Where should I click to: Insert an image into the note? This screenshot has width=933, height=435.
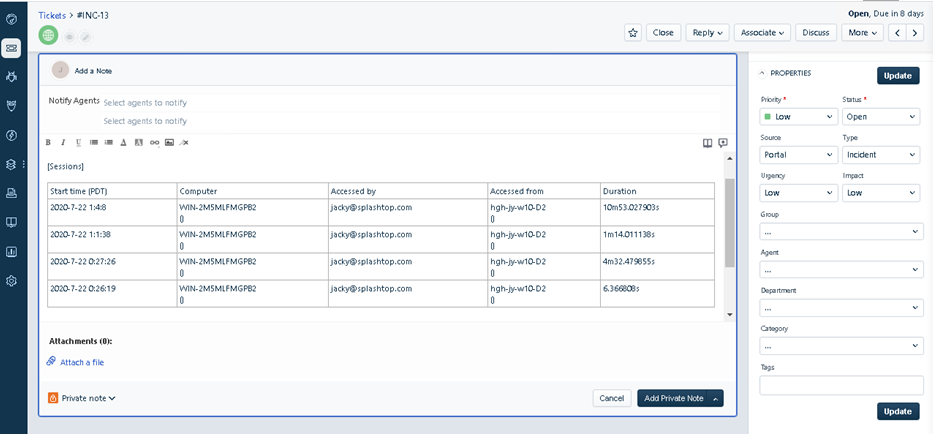point(170,143)
